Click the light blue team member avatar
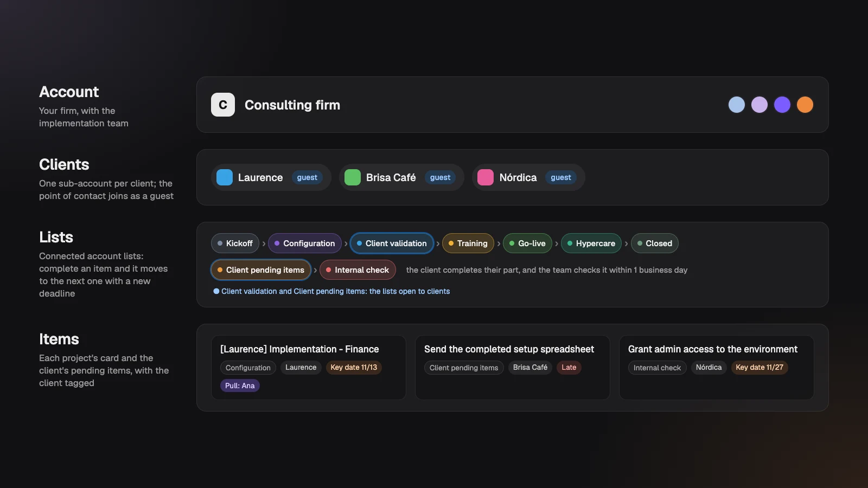The height and width of the screenshot is (488, 868). [x=737, y=105]
